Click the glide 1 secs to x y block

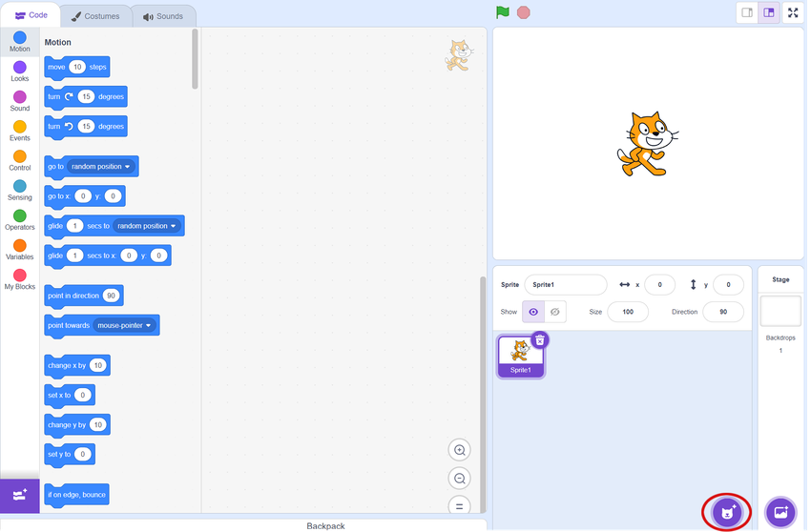(108, 256)
